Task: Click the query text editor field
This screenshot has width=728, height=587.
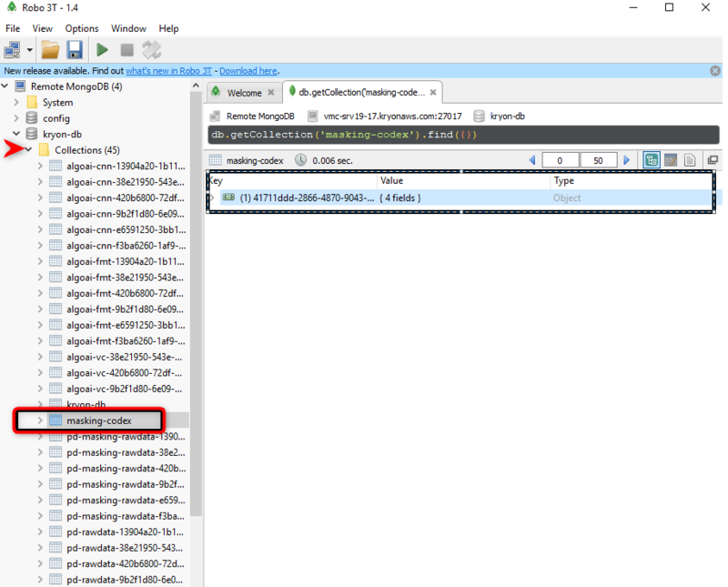Action: click(x=463, y=135)
